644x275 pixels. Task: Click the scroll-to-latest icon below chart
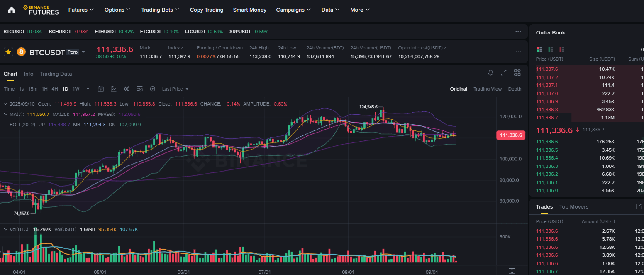click(512, 271)
